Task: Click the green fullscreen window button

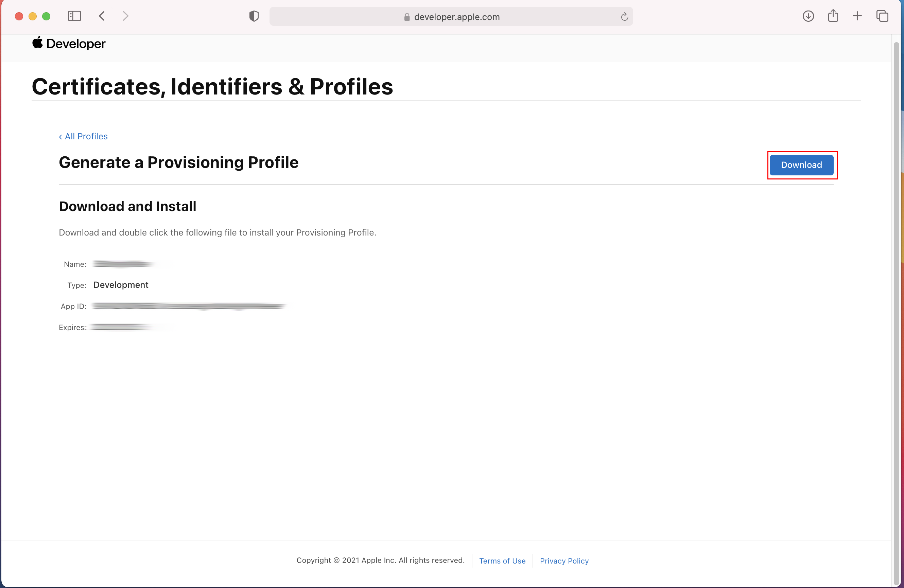Action: click(46, 16)
